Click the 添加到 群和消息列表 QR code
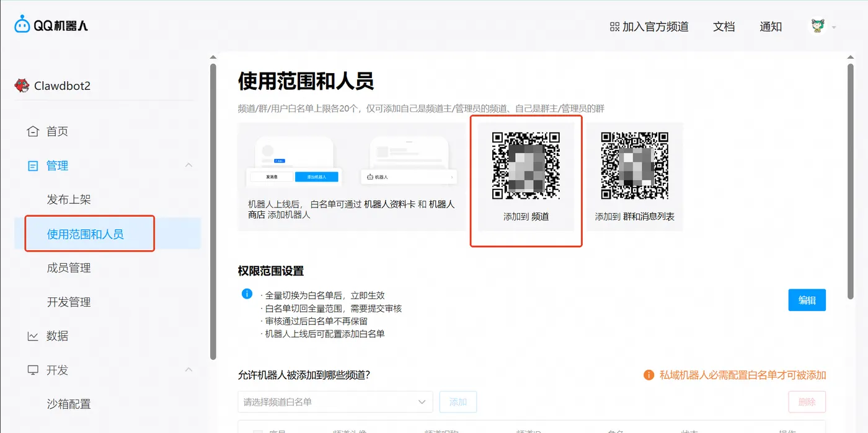The width and height of the screenshot is (868, 433). [635, 165]
